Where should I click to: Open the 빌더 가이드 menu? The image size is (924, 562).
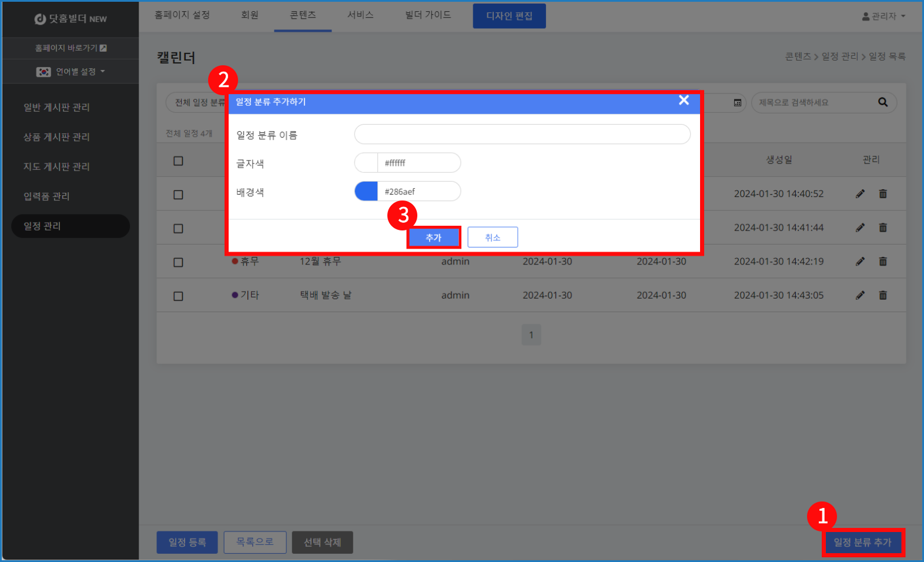tap(428, 15)
